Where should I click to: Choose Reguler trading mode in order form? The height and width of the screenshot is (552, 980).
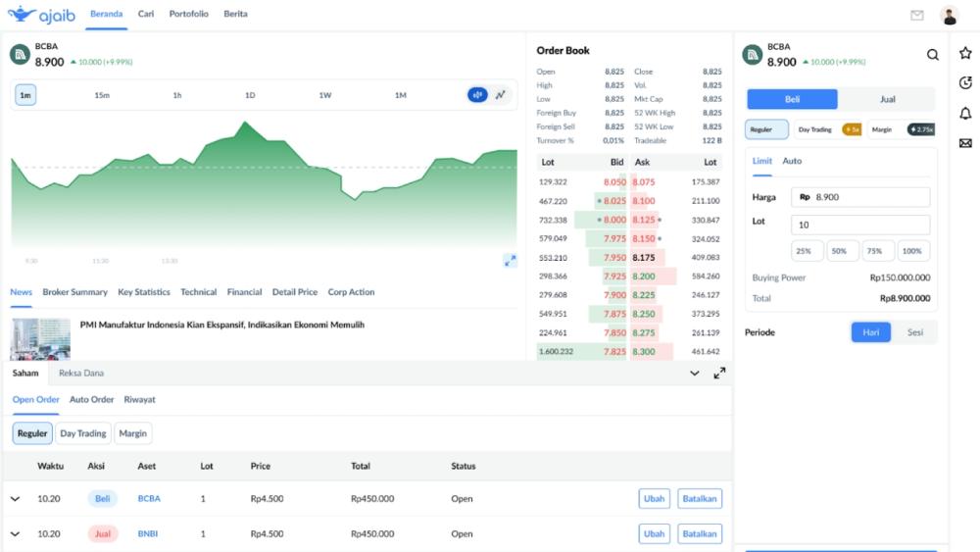[766, 129]
